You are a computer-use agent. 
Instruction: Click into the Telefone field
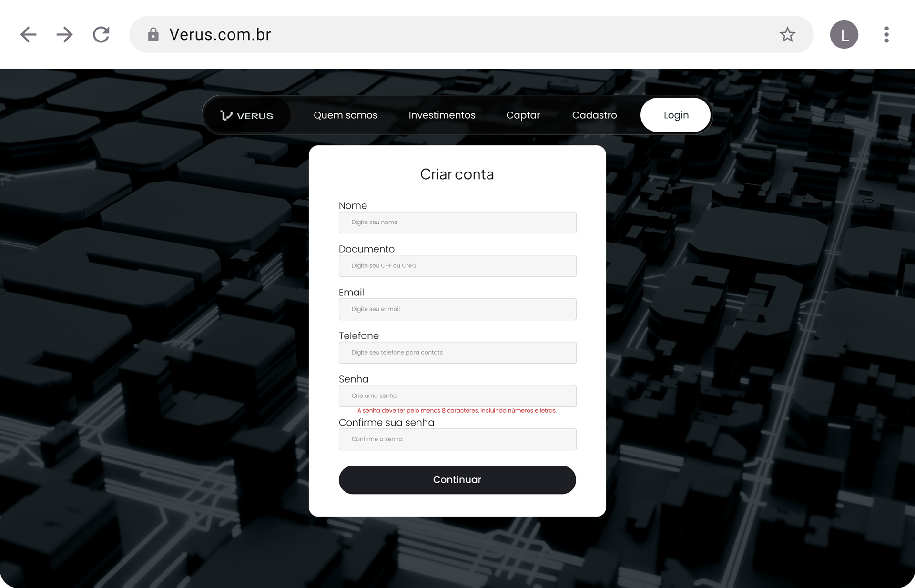coord(457,353)
